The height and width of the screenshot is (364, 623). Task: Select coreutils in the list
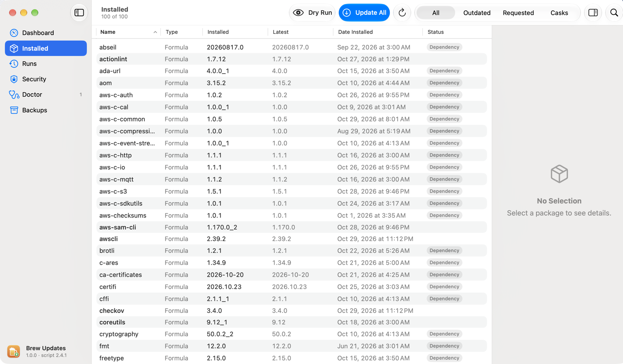click(292, 322)
